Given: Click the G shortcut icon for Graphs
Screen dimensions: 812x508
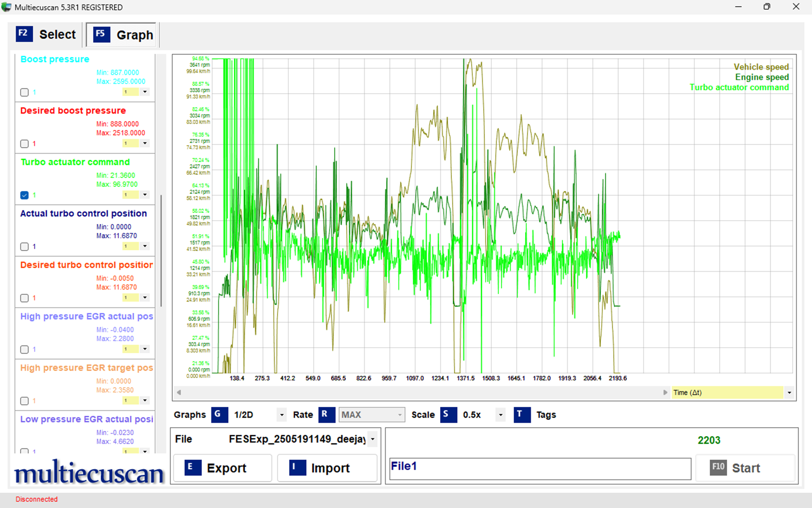Looking at the screenshot, I should [x=219, y=415].
